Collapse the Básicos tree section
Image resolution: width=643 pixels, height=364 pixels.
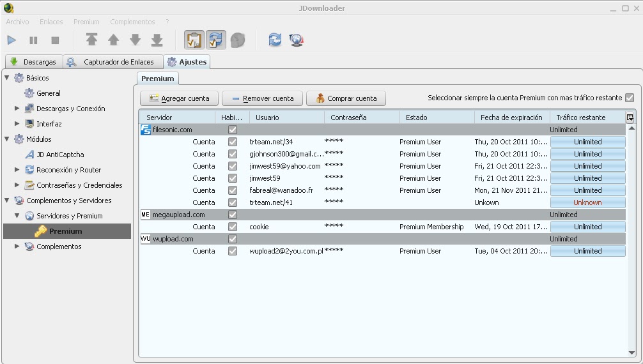pyautogui.click(x=7, y=77)
